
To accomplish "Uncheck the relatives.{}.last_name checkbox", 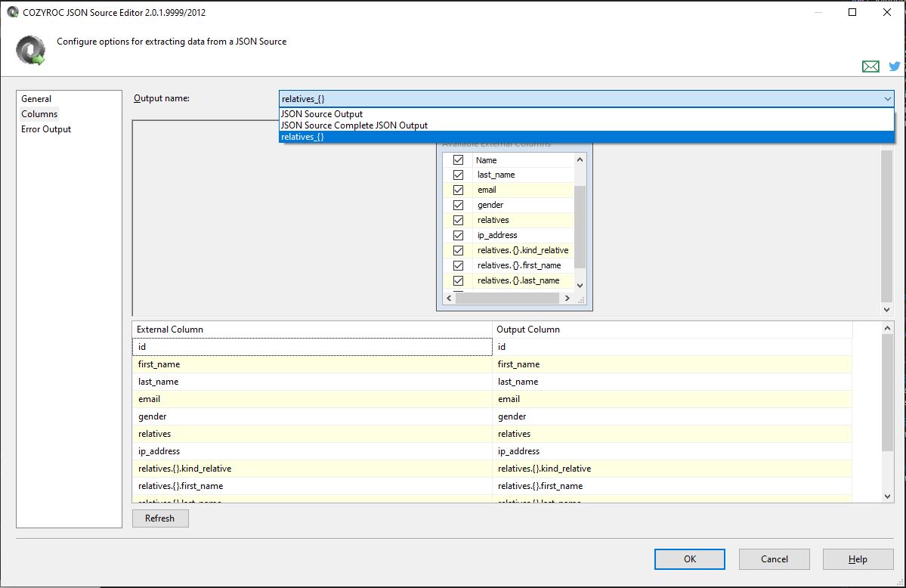I will 458,280.
